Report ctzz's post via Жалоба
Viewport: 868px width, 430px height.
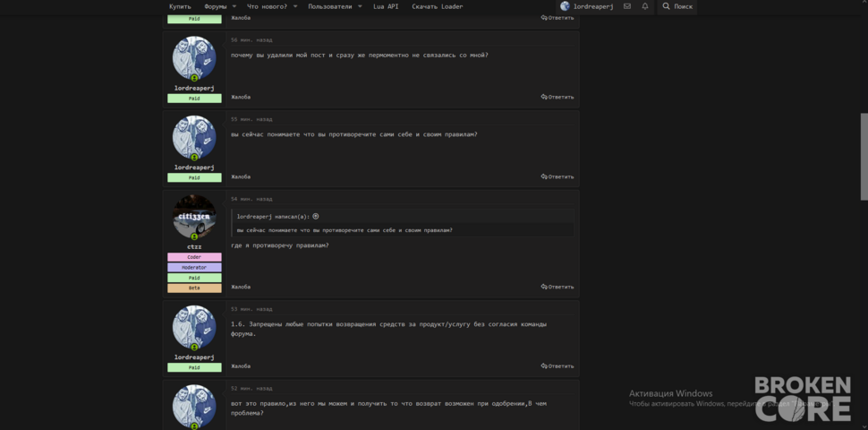tap(241, 287)
